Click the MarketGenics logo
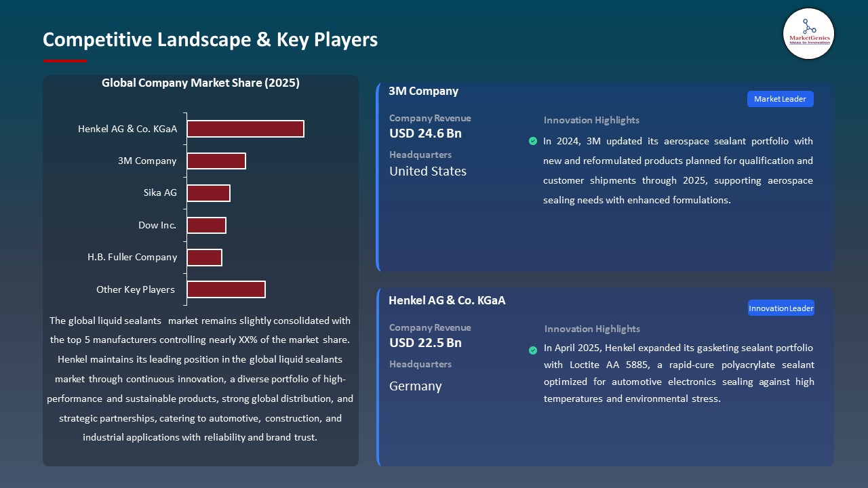This screenshot has width=868, height=488. coord(808,34)
